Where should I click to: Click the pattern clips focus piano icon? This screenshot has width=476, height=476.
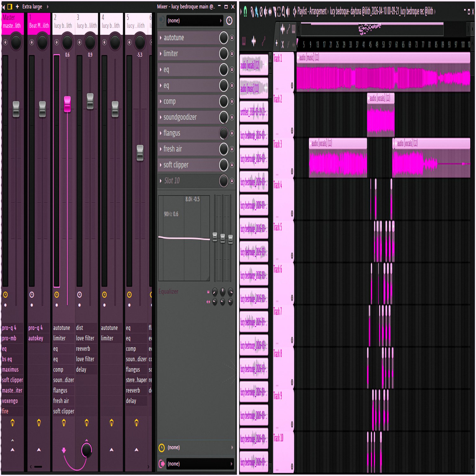[294, 29]
